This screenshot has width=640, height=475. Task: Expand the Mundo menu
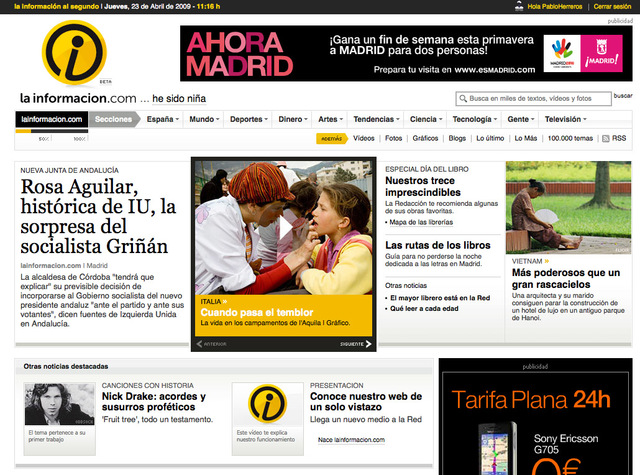coord(204,119)
